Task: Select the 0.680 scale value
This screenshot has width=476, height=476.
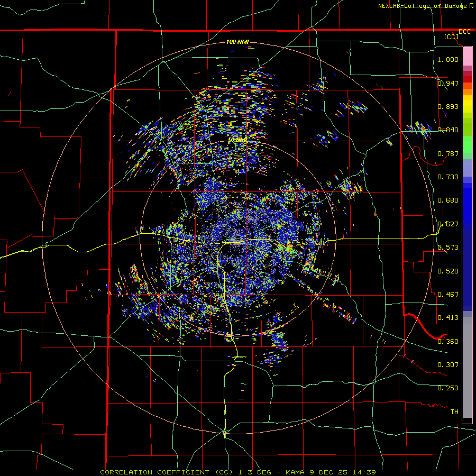Action: [x=448, y=200]
